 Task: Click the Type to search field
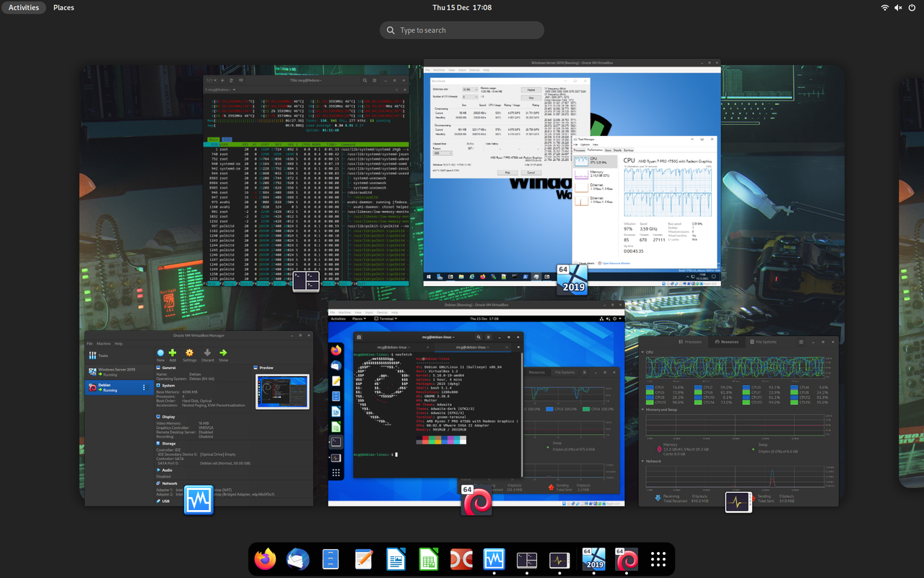[x=462, y=30]
